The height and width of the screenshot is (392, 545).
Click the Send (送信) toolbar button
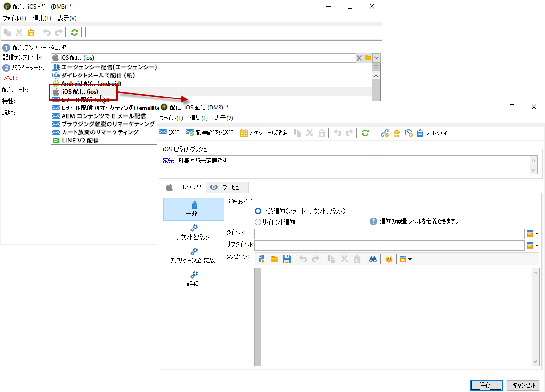coord(170,133)
